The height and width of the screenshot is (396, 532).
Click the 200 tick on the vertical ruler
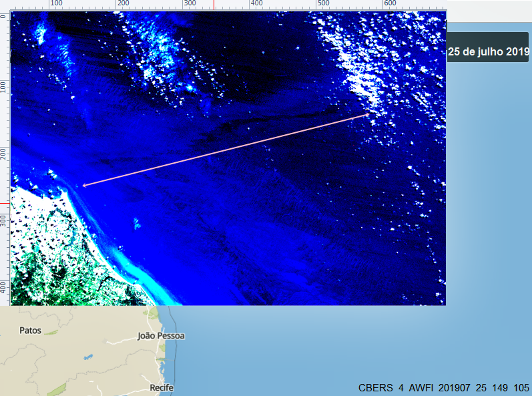[3, 154]
